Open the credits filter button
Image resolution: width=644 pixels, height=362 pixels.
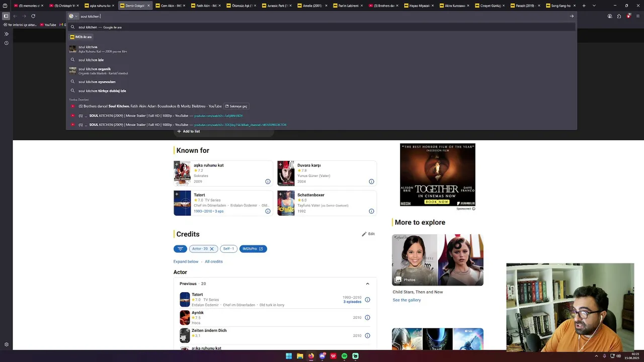pyautogui.click(x=180, y=249)
